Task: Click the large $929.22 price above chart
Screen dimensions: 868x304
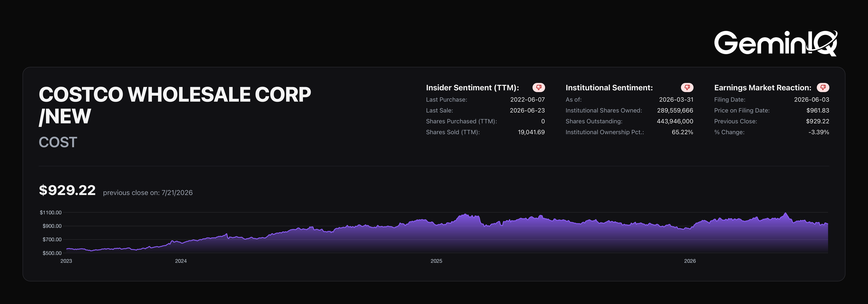Action: click(x=67, y=190)
